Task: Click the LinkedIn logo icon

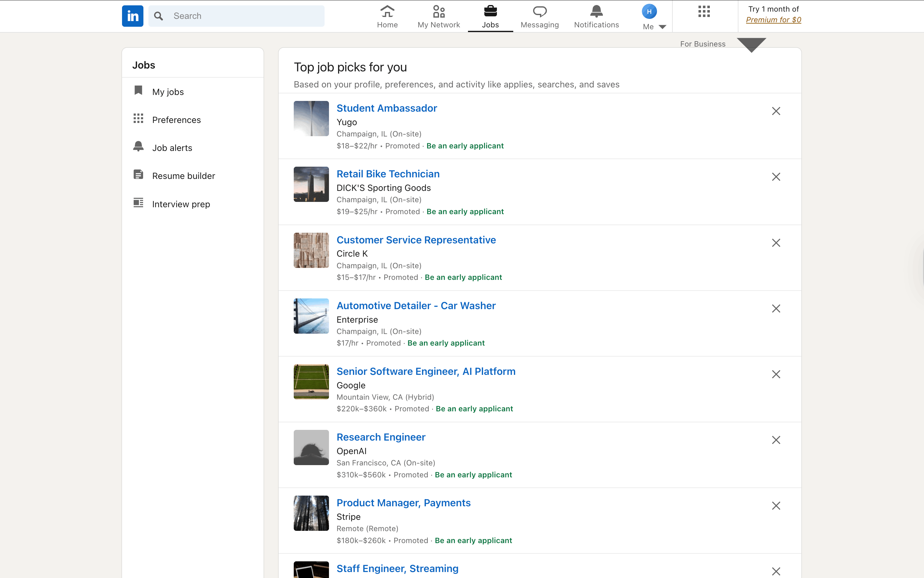Action: point(132,16)
